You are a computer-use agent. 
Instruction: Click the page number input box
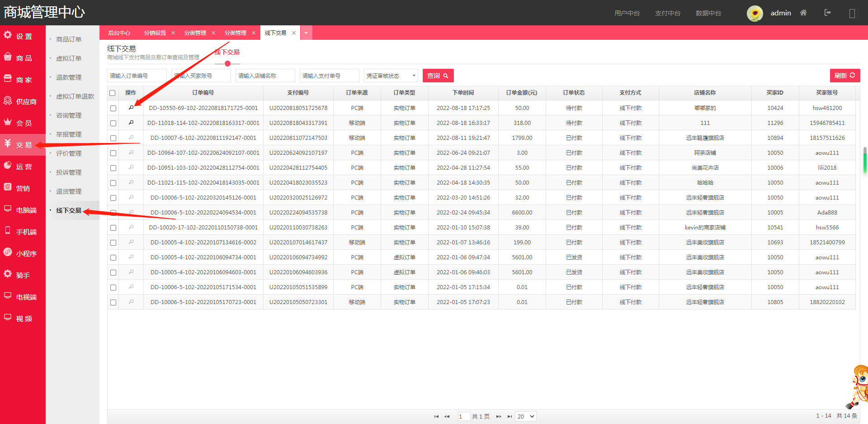[x=464, y=416]
